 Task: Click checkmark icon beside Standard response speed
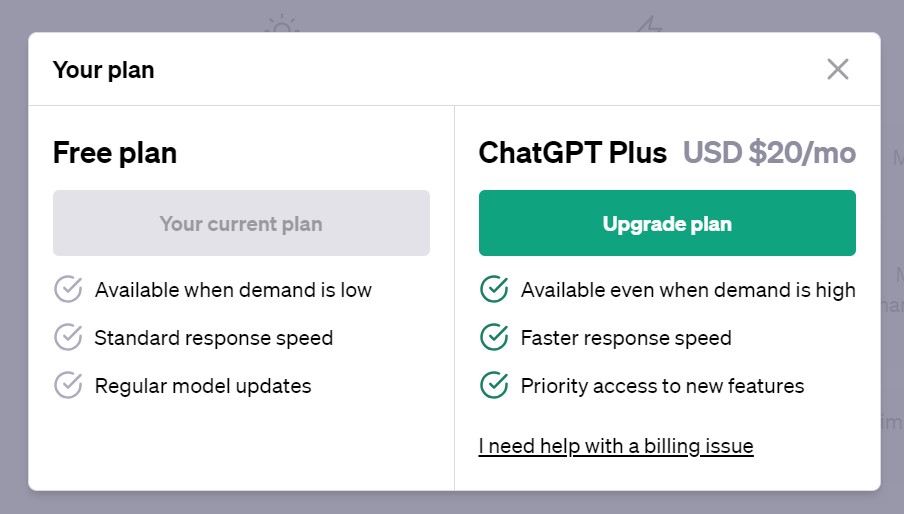pyautogui.click(x=68, y=337)
